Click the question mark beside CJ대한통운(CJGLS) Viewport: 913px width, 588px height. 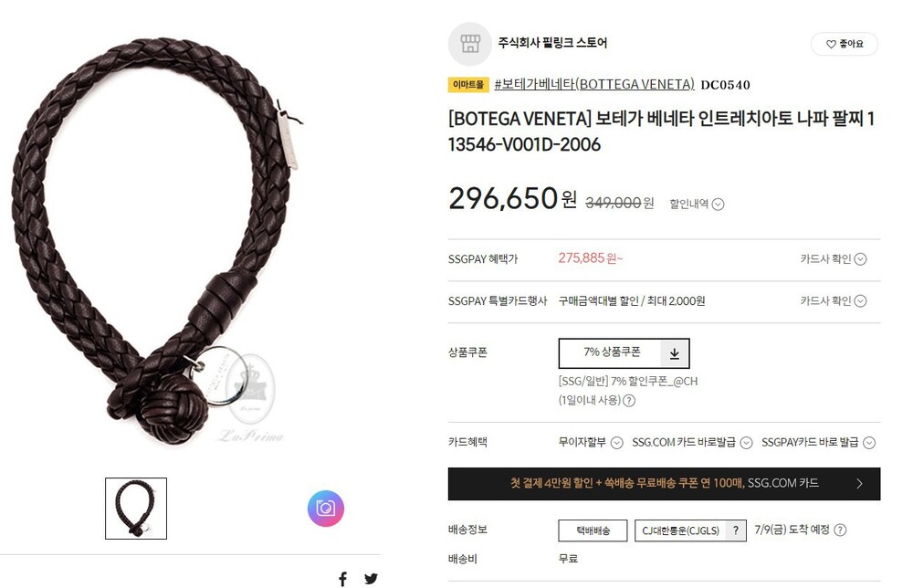[736, 530]
